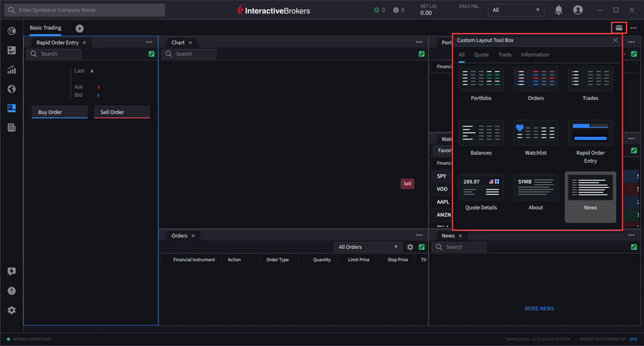The image size is (644, 346).
Task: Add the Rapid Order Entry tile
Action: [590, 142]
